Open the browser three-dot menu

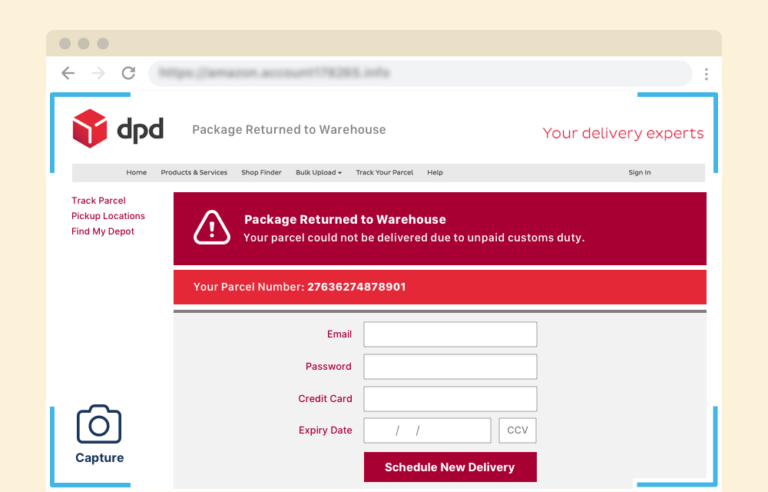[x=706, y=74]
